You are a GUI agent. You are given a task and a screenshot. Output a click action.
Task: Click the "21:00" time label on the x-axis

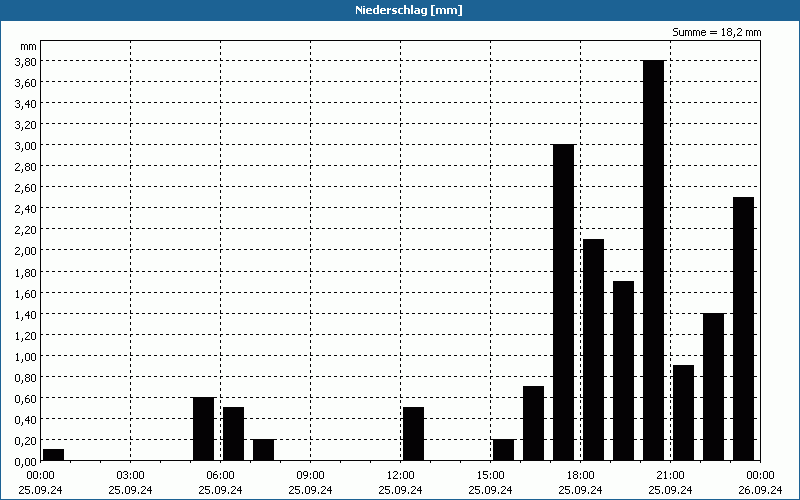[x=670, y=476]
